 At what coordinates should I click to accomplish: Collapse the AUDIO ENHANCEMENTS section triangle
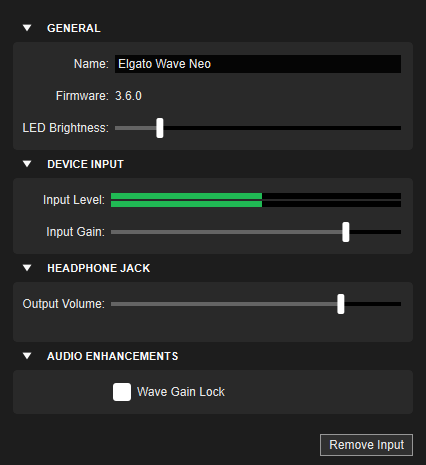pyautogui.click(x=27, y=356)
